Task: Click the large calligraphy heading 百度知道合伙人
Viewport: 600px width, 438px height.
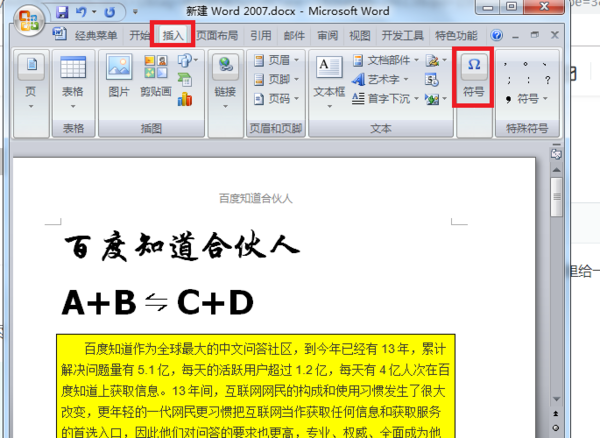Action: pyautogui.click(x=182, y=247)
